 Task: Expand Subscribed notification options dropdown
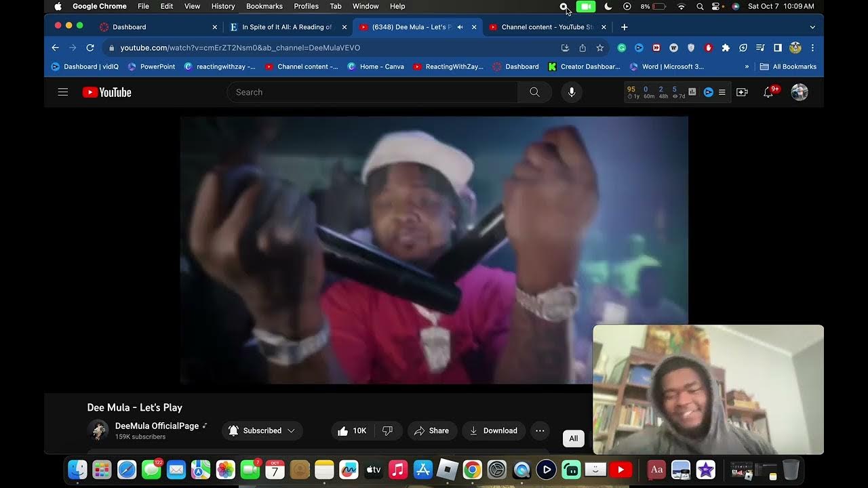coord(292,430)
